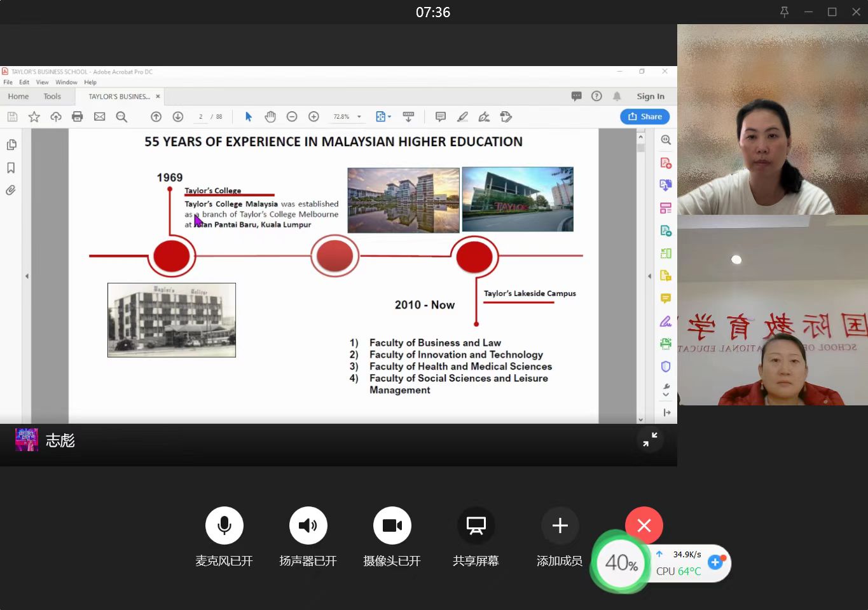Switch to the Tools tab
Viewport: 868px width, 610px height.
pyautogui.click(x=52, y=97)
